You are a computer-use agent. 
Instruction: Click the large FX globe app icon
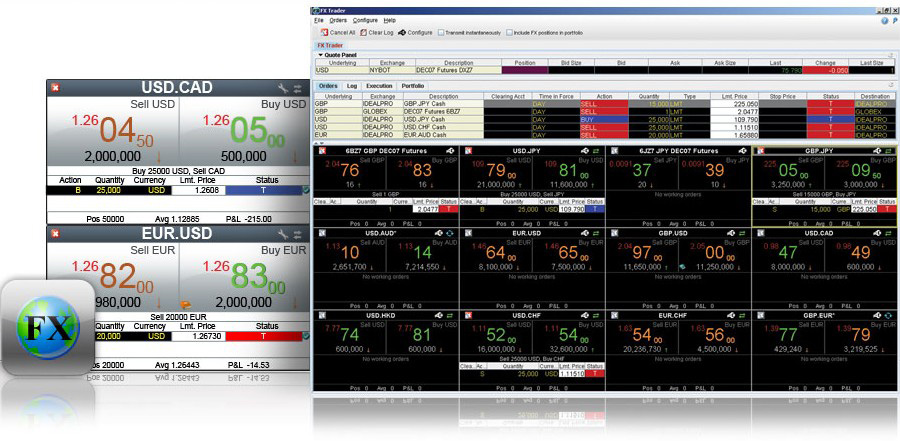48,327
